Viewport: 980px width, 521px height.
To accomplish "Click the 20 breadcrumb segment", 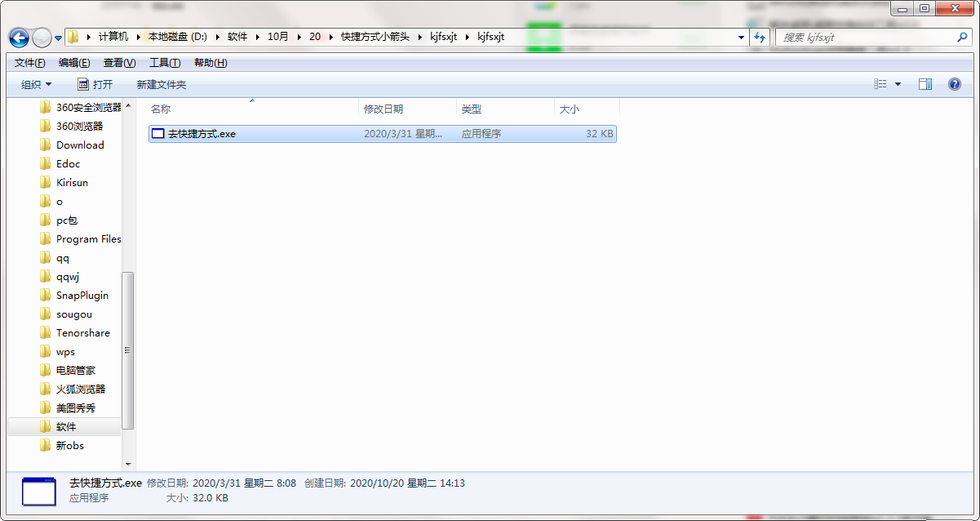I will pos(315,38).
